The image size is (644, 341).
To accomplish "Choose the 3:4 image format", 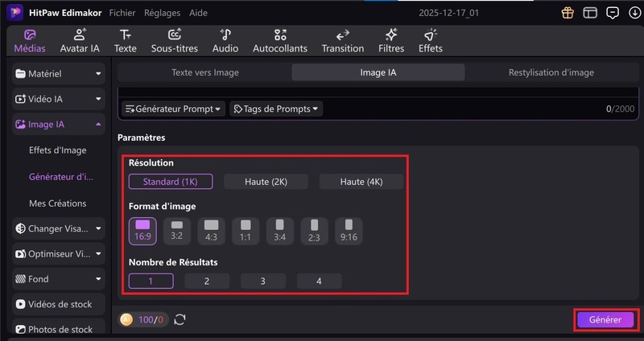I will [x=279, y=231].
